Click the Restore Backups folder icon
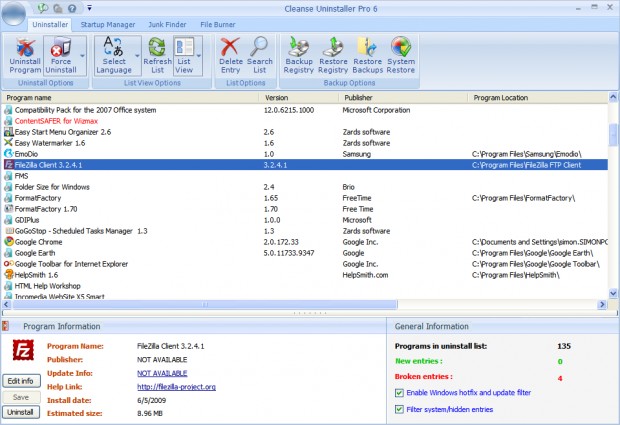The width and height of the screenshot is (620, 425). (x=367, y=47)
